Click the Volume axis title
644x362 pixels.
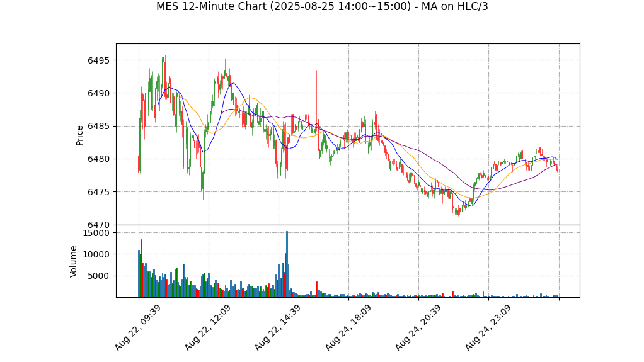[x=74, y=261]
